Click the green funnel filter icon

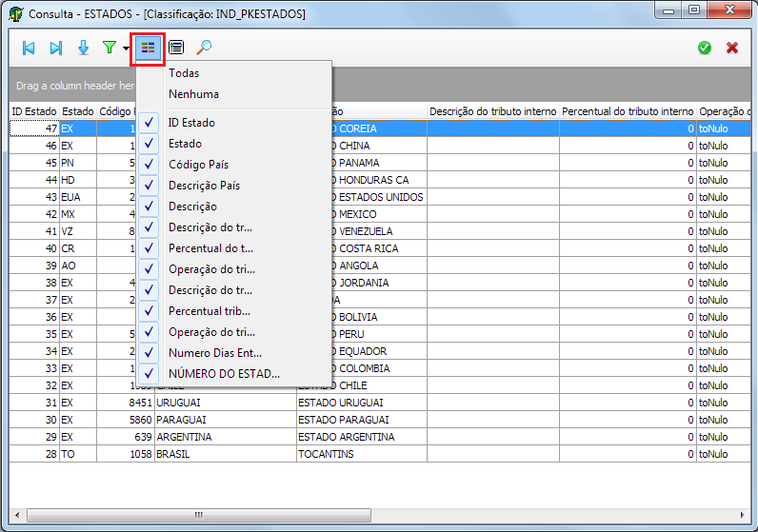(110, 48)
